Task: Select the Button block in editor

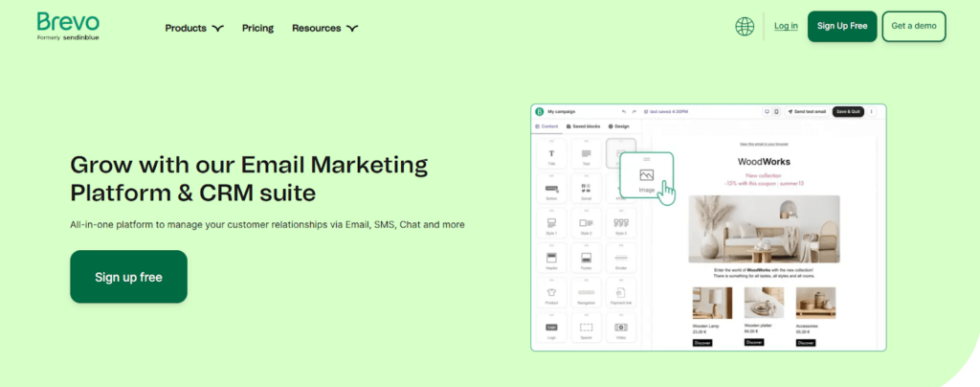Action: (x=551, y=189)
